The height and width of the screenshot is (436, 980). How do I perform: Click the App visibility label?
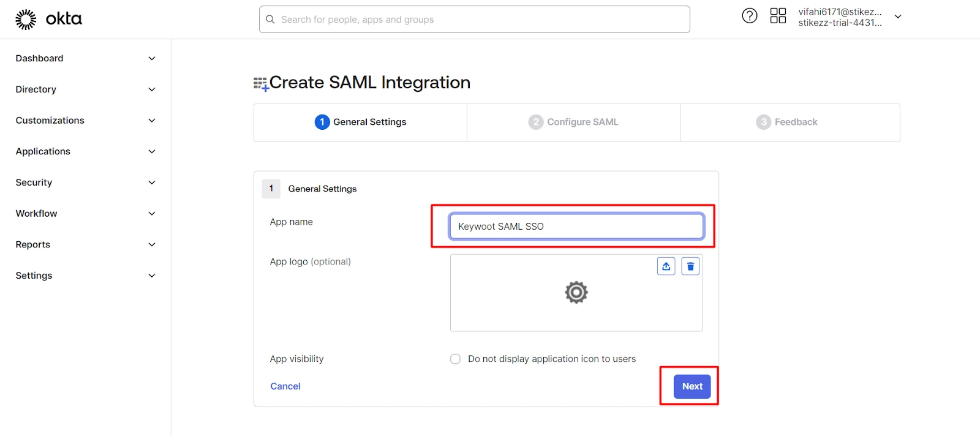coord(296,359)
